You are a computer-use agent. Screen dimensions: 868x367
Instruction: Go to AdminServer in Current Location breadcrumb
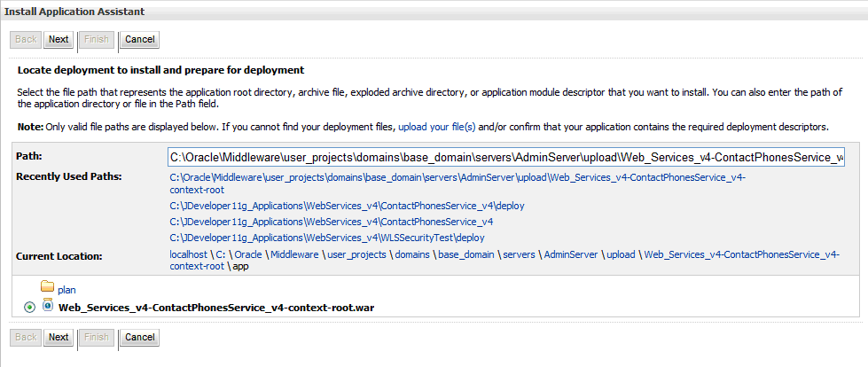[571, 254]
